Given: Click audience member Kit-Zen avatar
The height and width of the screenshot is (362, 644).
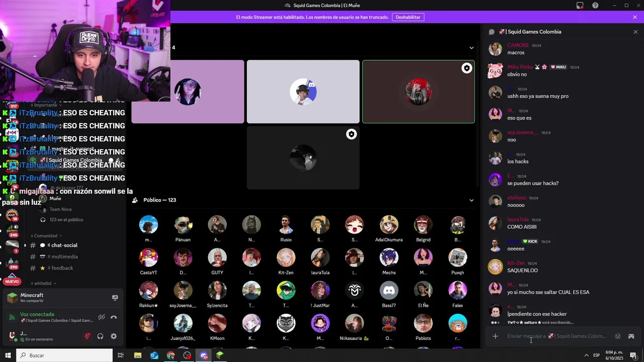Looking at the screenshot, I should point(286,257).
